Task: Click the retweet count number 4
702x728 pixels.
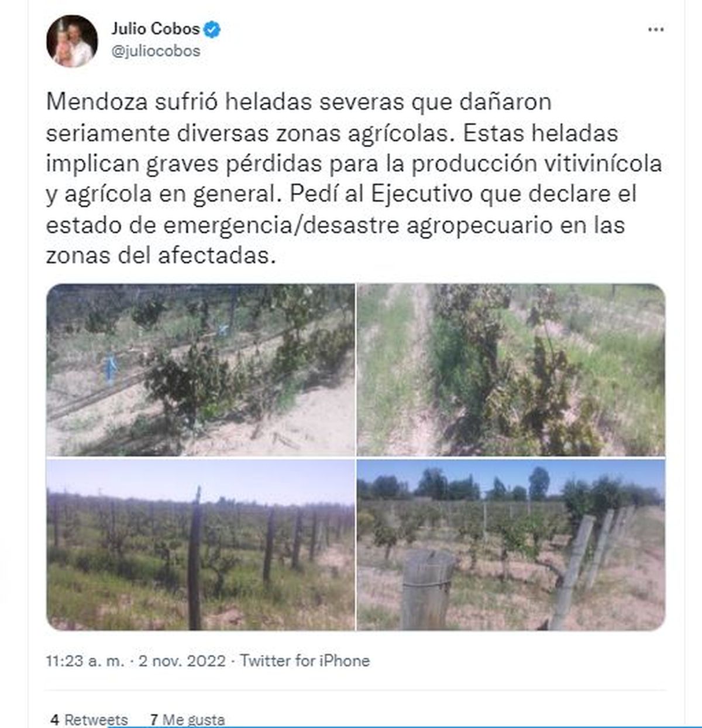Action: (x=54, y=719)
